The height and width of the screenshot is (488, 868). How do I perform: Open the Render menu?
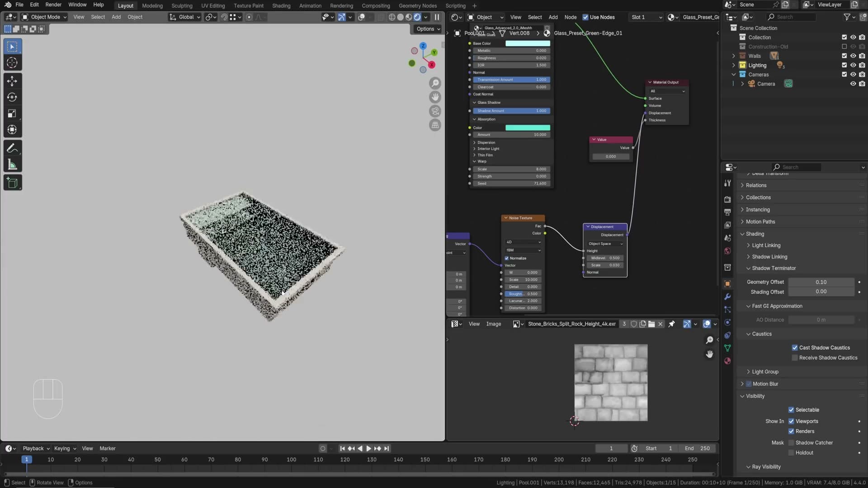click(53, 5)
